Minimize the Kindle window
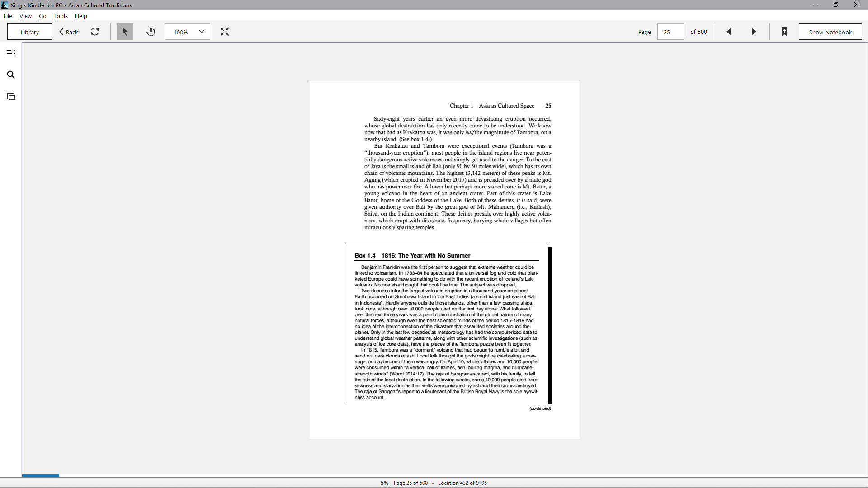The height and width of the screenshot is (488, 868). coord(816,5)
